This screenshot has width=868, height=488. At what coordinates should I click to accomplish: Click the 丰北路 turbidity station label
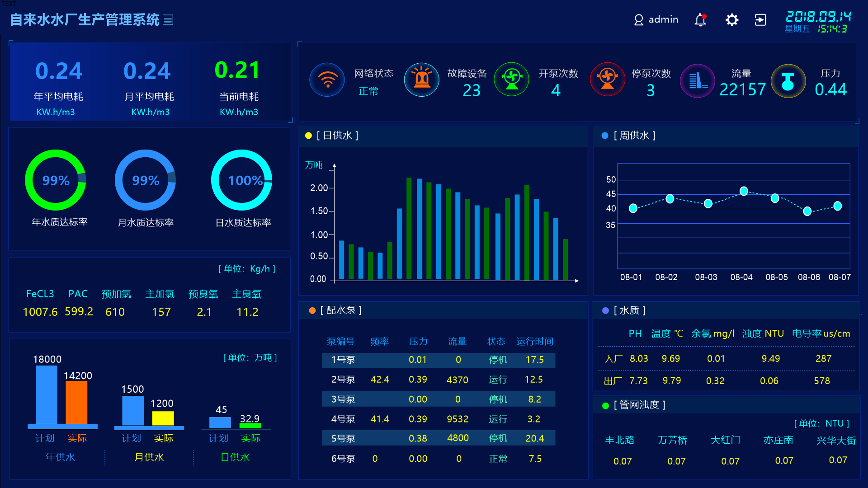(620, 440)
